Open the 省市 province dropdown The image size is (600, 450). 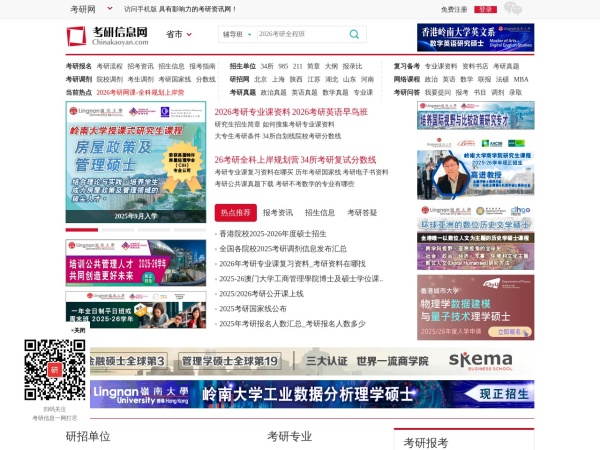(x=179, y=34)
